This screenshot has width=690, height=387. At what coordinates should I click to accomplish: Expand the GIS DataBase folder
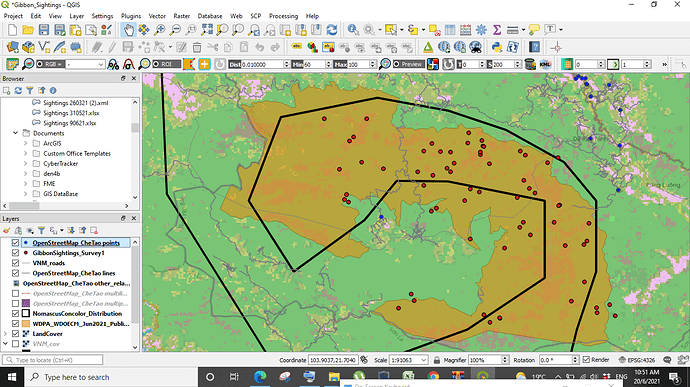click(25, 194)
